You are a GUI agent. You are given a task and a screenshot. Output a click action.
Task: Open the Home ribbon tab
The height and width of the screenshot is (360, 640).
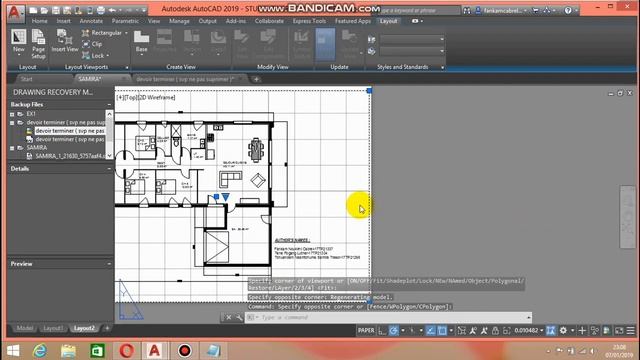pos(39,21)
